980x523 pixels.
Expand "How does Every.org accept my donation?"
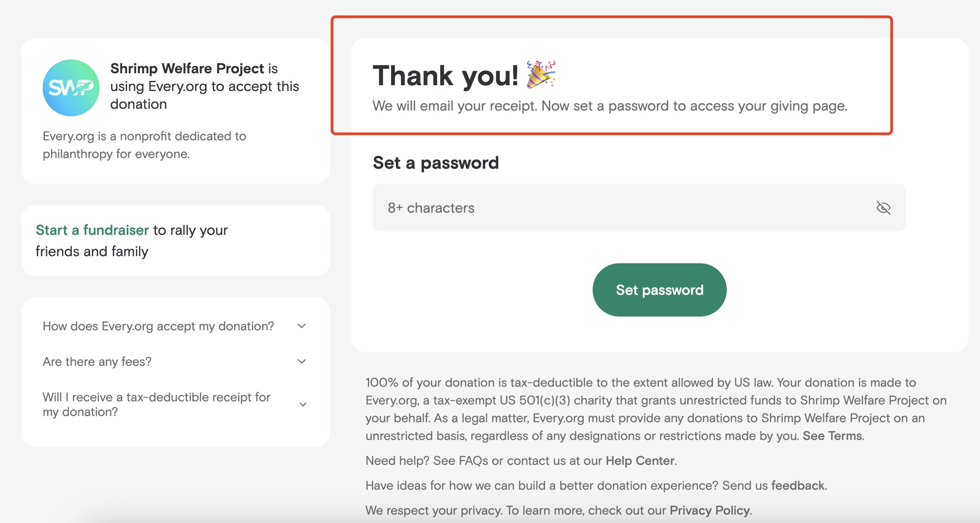pyautogui.click(x=158, y=326)
